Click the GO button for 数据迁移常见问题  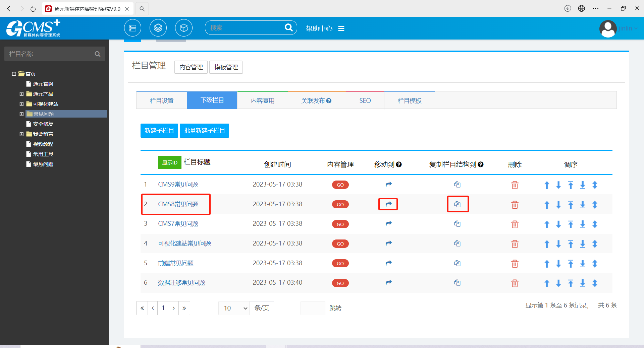click(x=340, y=283)
